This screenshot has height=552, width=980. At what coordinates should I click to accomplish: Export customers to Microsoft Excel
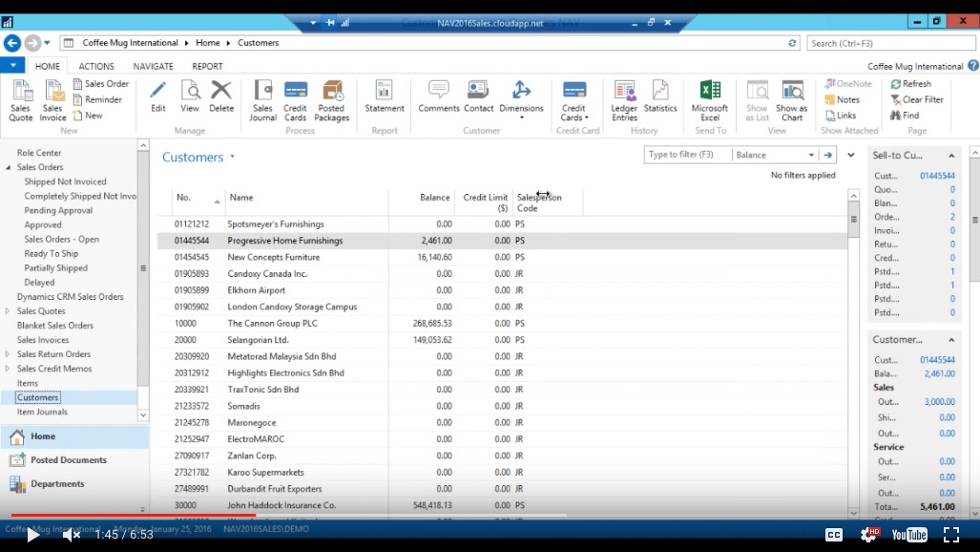pos(709,100)
